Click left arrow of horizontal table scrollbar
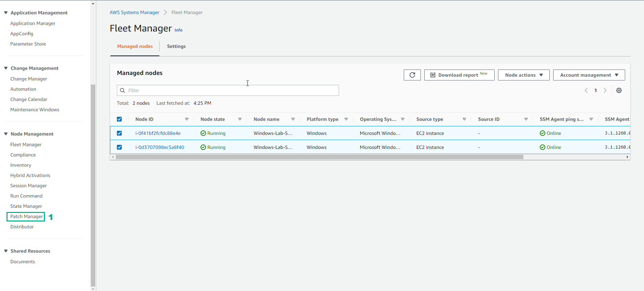 coord(113,157)
